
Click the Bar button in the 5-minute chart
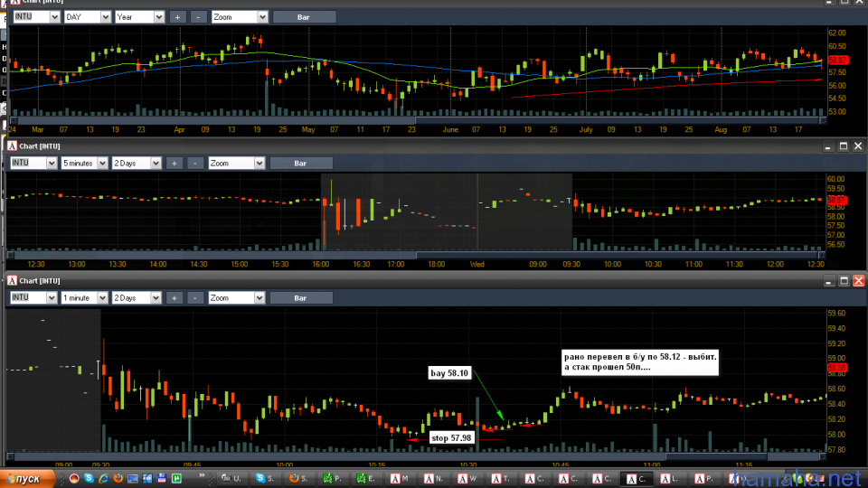click(300, 164)
